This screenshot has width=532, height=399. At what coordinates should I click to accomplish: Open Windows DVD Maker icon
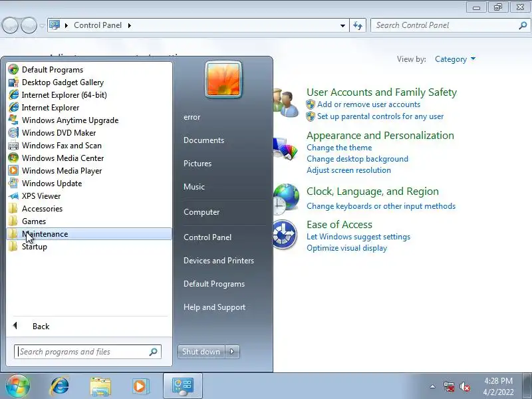point(13,132)
